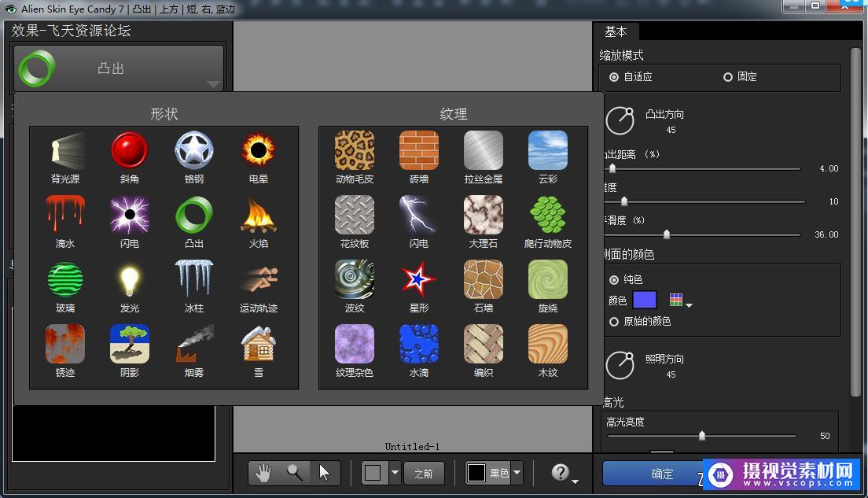Select the 木纹 wood grain texture
Image resolution: width=868 pixels, height=498 pixels.
tap(548, 351)
